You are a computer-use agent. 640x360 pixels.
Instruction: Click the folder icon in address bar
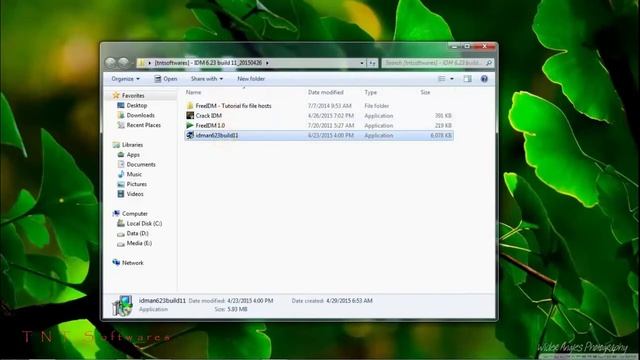coord(141,63)
